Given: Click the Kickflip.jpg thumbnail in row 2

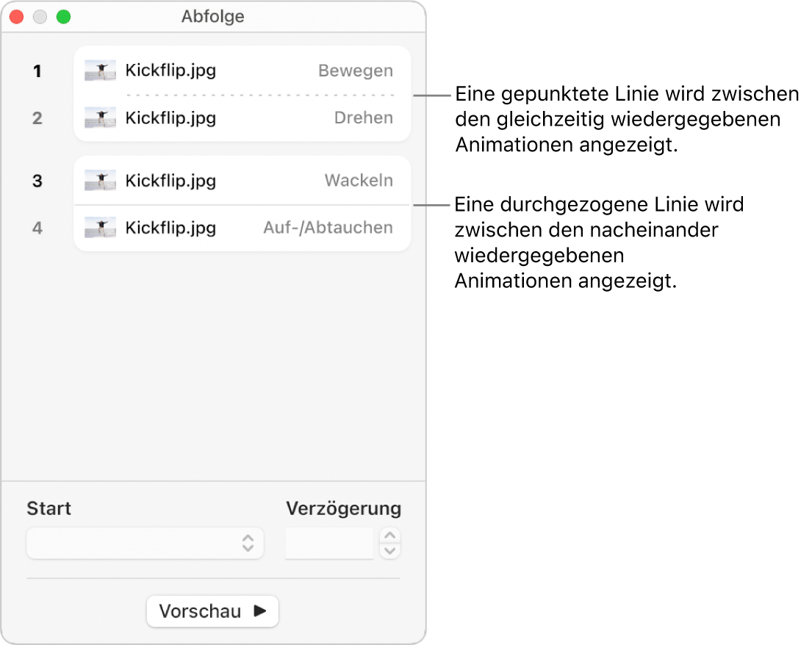Looking at the screenshot, I should click(x=100, y=118).
